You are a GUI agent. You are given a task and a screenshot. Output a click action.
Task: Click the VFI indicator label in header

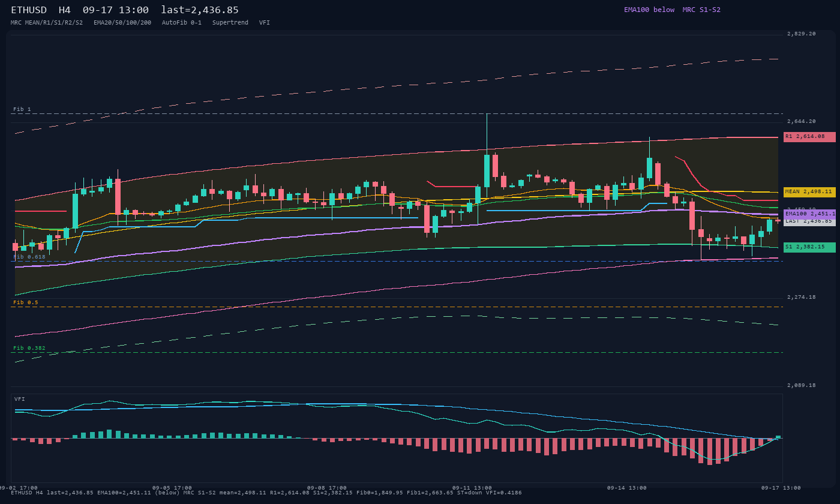pos(265,23)
